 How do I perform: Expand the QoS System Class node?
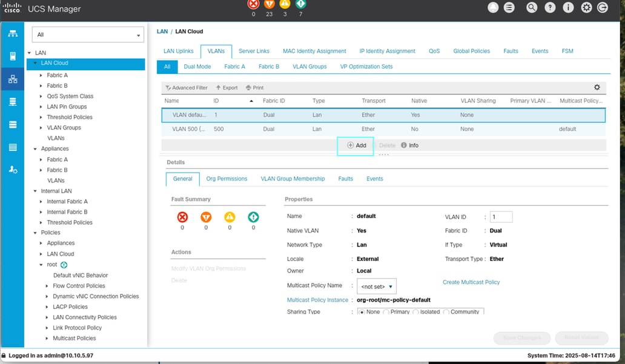tap(41, 96)
